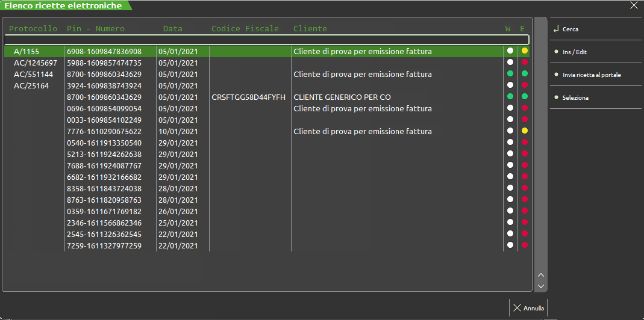Sort by the Protocollo column header

click(x=33, y=29)
